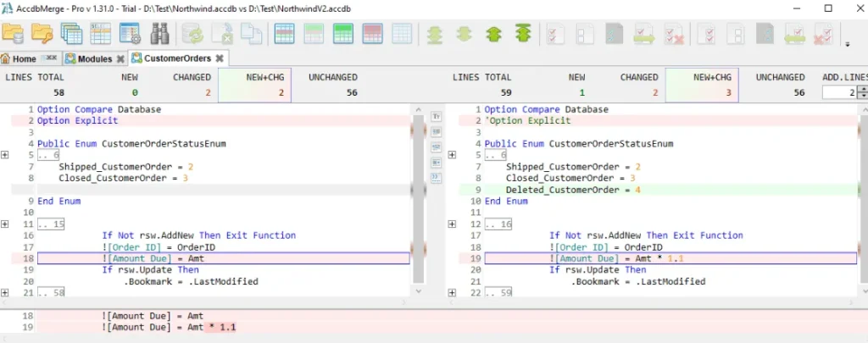
Task: Click the left NEW+CHG filter box
Action: (x=254, y=86)
